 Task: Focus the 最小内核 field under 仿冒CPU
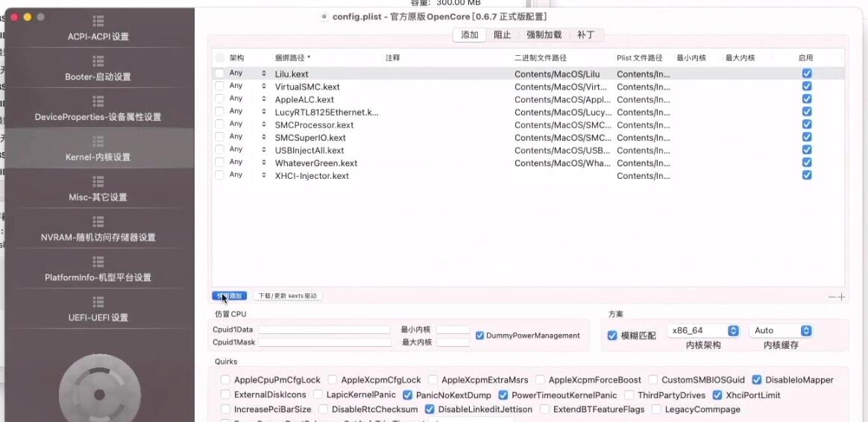pyautogui.click(x=453, y=330)
